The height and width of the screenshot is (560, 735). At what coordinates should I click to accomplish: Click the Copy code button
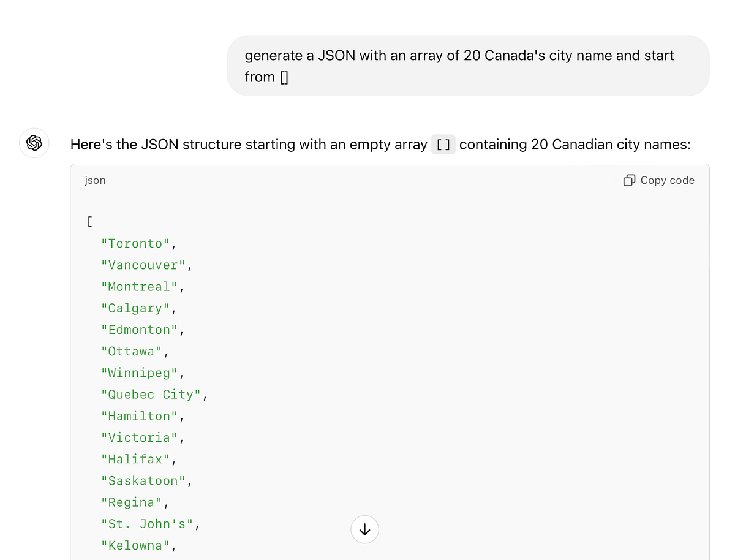pyautogui.click(x=658, y=180)
